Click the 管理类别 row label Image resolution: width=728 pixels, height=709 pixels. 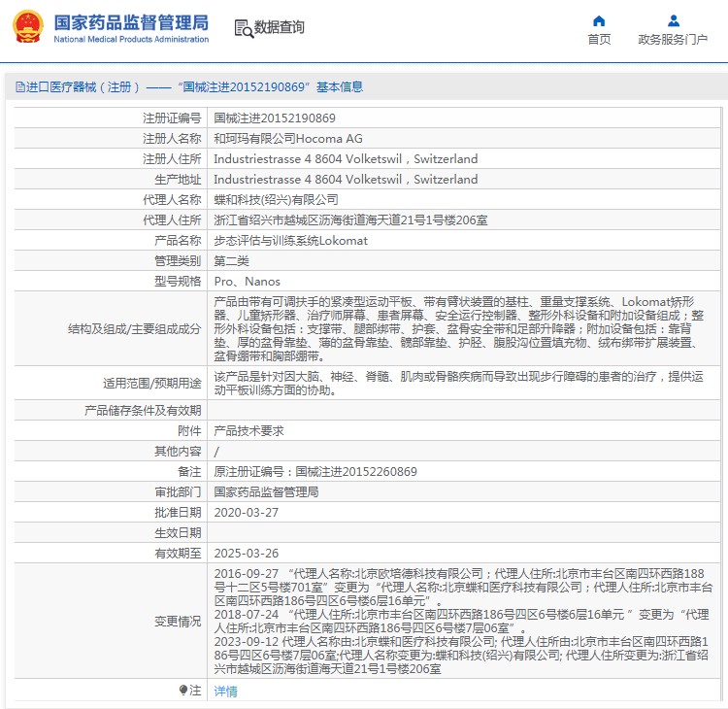click(178, 261)
